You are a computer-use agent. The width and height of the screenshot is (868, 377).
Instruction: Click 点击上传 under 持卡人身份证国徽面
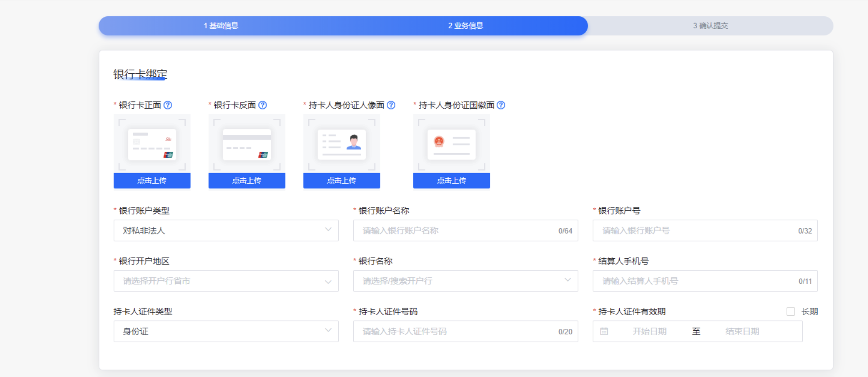tap(451, 181)
